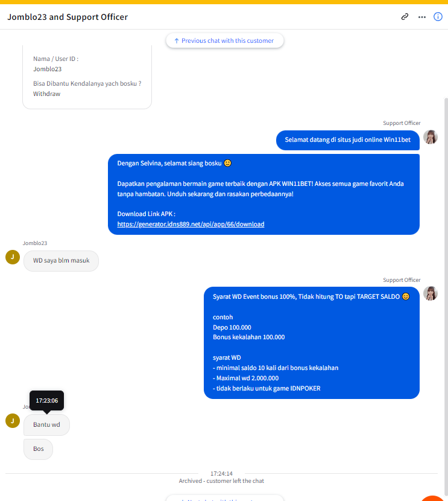This screenshot has height=501, width=448.
Task: Click the smiley emoji after 'selamat siang bosku'
Action: coord(227,163)
